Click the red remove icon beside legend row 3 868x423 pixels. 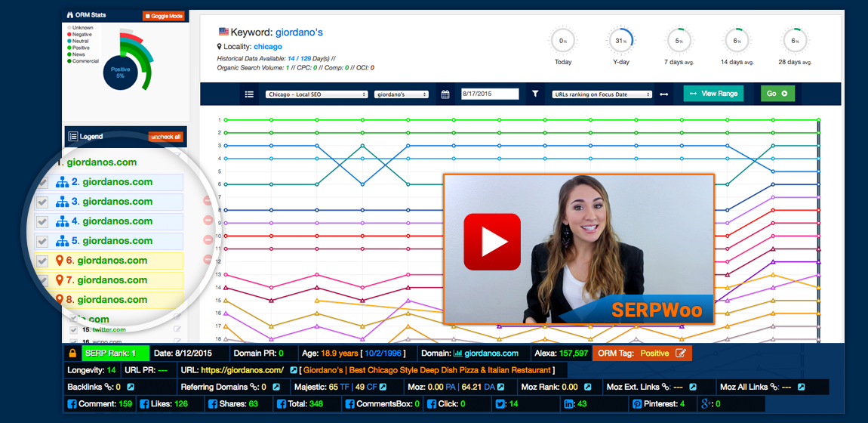208,201
